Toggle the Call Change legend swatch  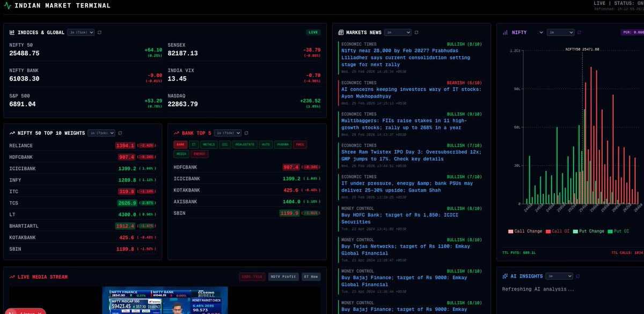point(510,231)
